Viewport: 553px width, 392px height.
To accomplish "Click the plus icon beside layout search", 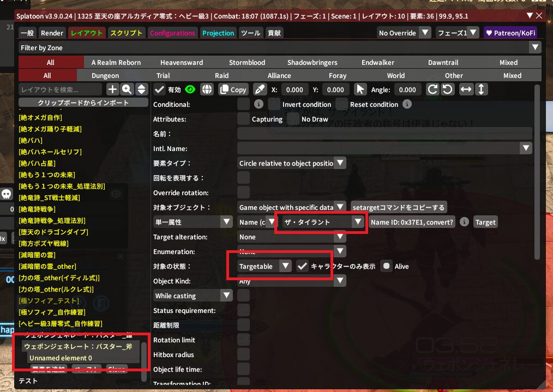I will (x=112, y=89).
